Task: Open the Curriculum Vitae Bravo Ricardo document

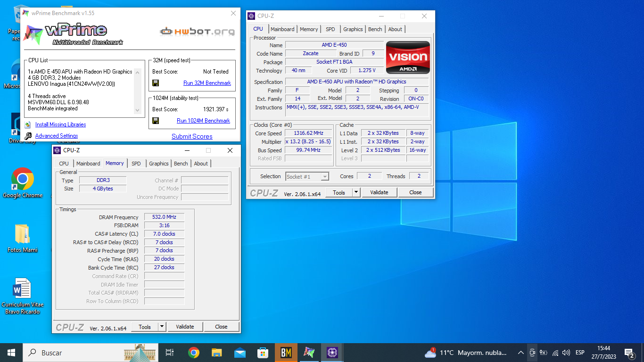Action: [22, 296]
